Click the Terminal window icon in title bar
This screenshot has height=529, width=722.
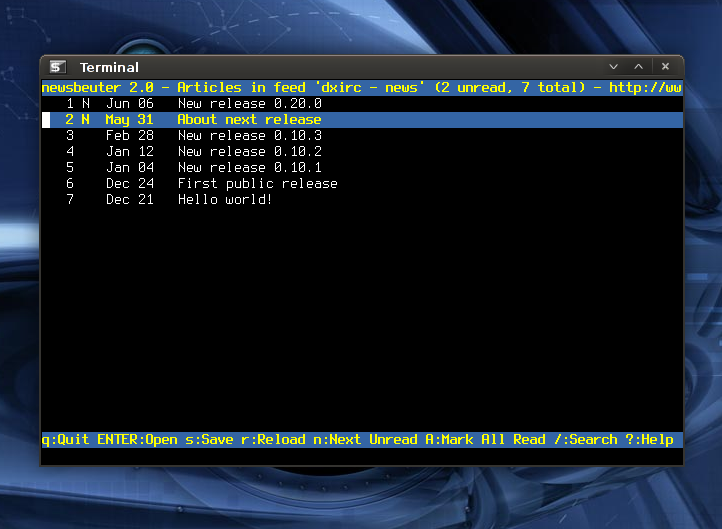58,67
